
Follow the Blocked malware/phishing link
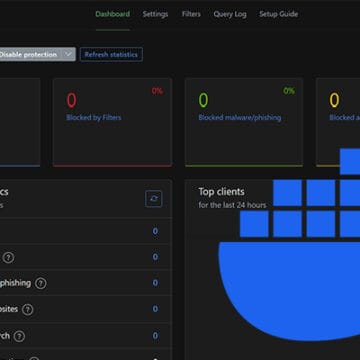pos(240,117)
